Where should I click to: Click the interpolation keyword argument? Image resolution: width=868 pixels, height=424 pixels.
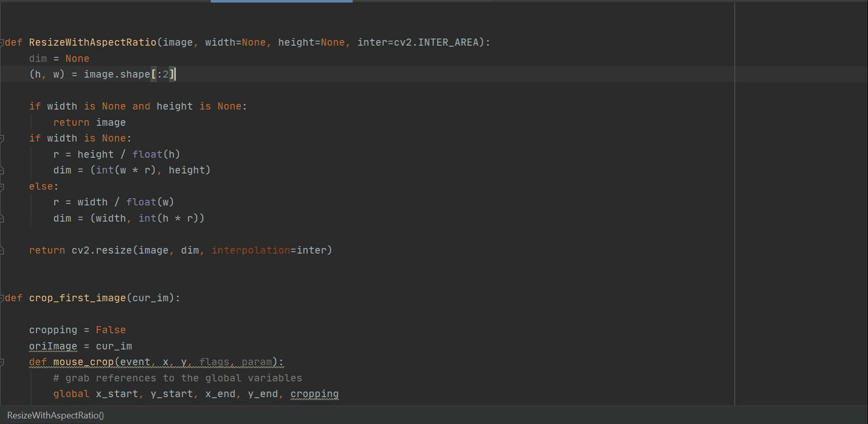coord(250,250)
